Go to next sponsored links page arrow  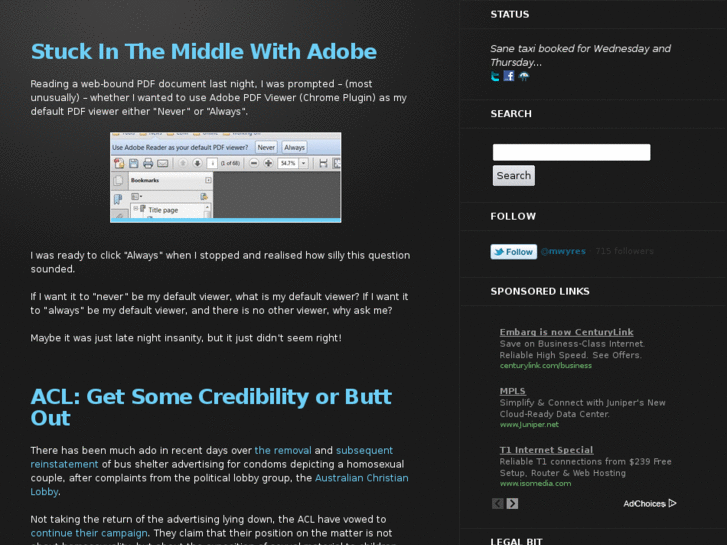coord(512,503)
